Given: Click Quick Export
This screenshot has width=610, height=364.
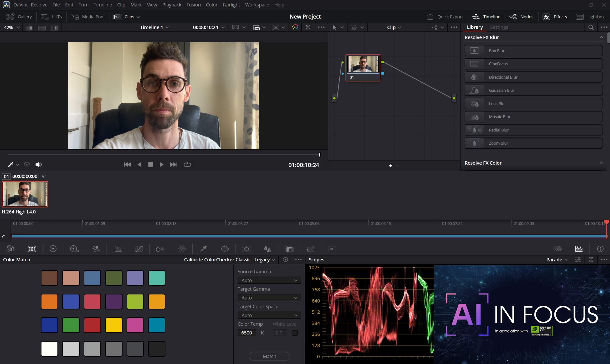Looking at the screenshot, I should click(x=445, y=17).
